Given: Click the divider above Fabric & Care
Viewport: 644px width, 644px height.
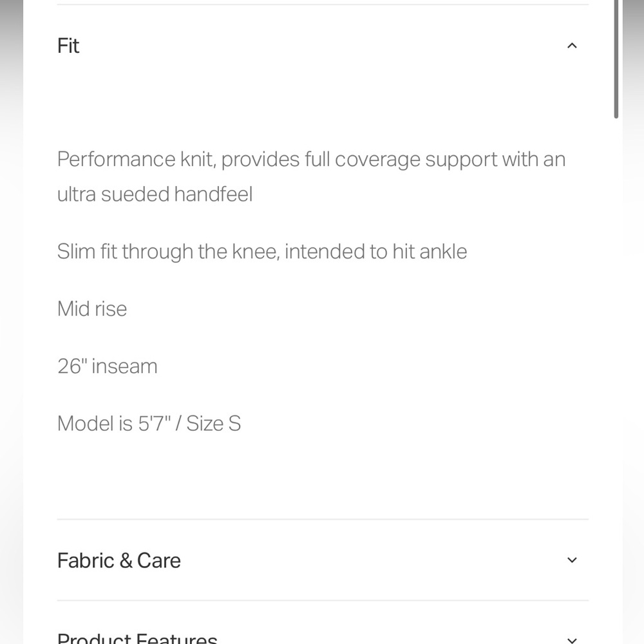Looking at the screenshot, I should [x=323, y=519].
